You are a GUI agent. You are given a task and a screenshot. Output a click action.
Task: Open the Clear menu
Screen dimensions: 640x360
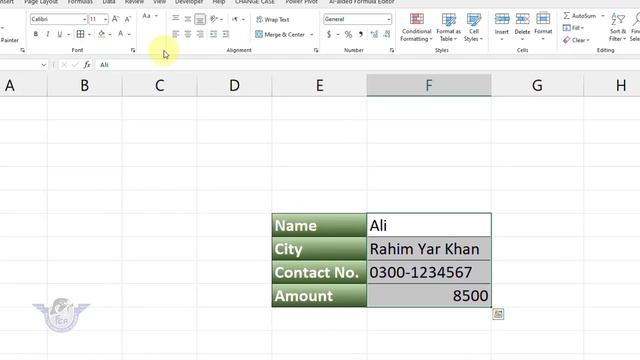pyautogui.click(x=576, y=40)
